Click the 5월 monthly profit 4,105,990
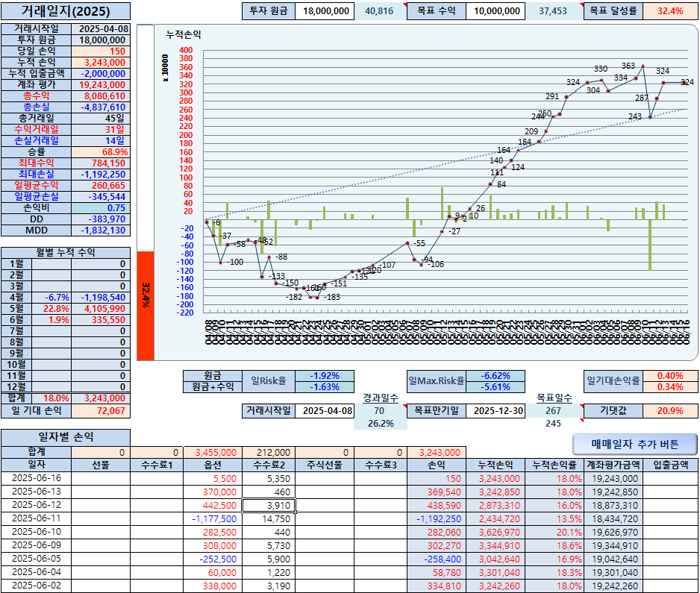The height and width of the screenshot is (593, 700). click(101, 309)
